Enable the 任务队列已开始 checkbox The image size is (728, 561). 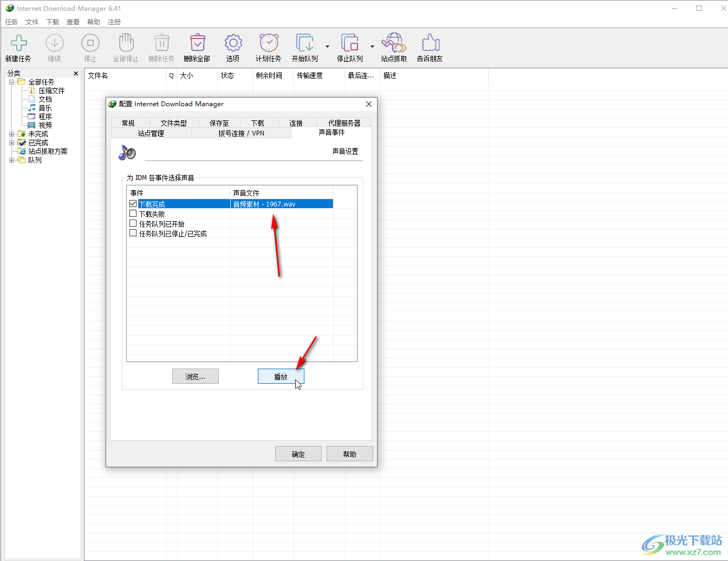click(133, 223)
